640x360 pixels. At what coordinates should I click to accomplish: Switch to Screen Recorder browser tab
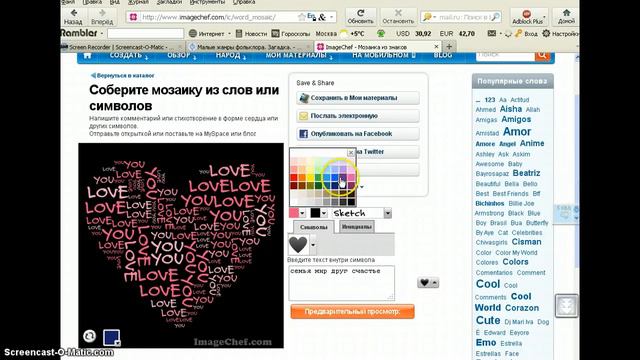[123, 47]
